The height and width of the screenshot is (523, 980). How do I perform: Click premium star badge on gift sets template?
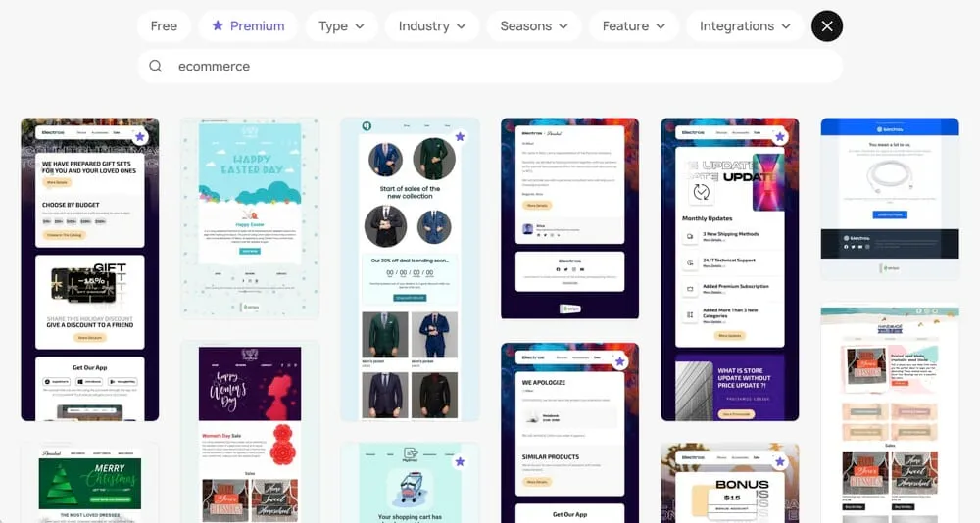pos(140,137)
